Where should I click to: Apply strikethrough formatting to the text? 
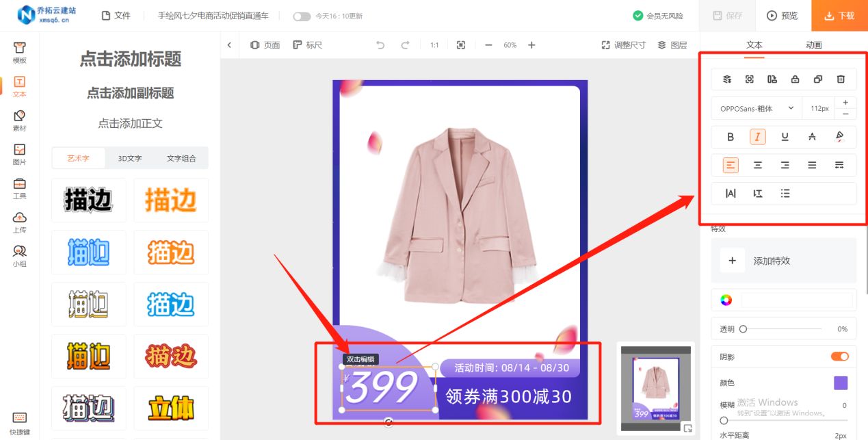point(811,136)
